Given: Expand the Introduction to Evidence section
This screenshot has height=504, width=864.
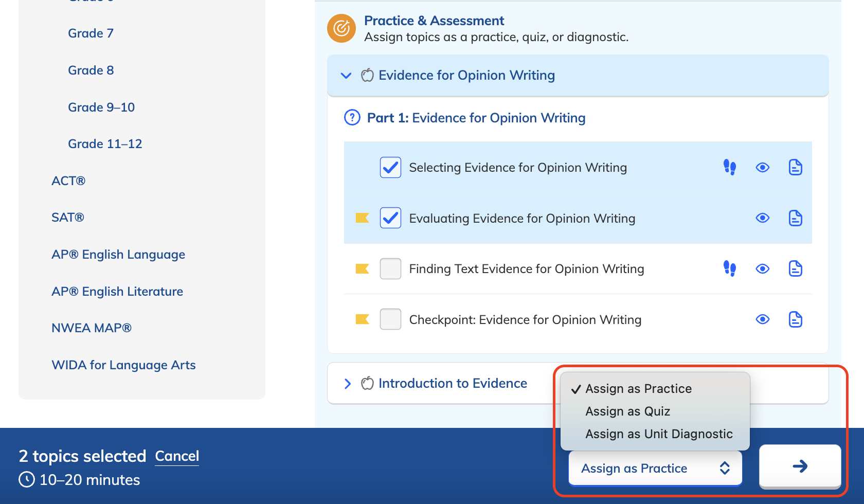Looking at the screenshot, I should click(348, 383).
